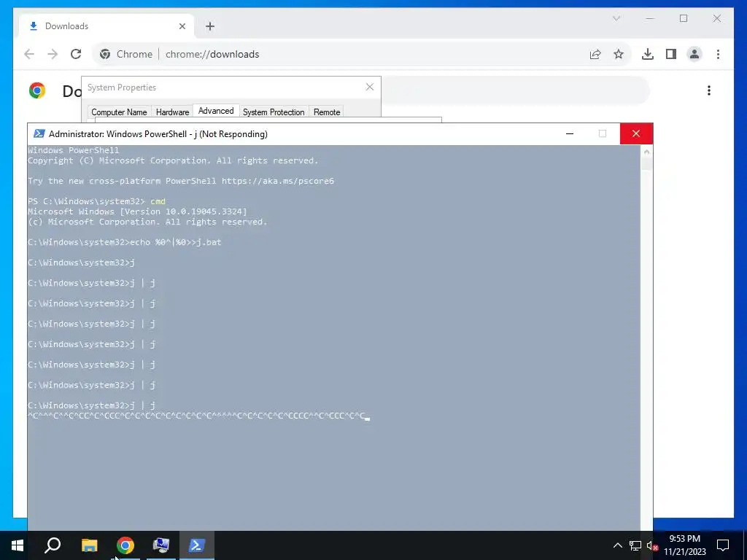The width and height of the screenshot is (747, 560).
Task: Open System Protection tab
Action: 274,112
